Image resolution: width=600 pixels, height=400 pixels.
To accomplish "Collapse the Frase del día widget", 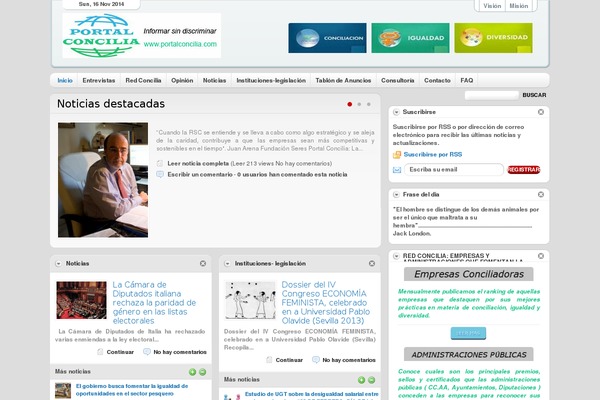I will coord(396,194).
